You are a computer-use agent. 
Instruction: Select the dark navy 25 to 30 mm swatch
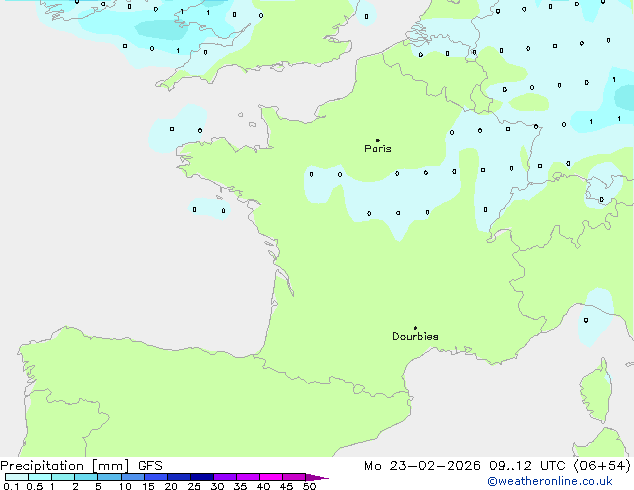(x=202, y=477)
